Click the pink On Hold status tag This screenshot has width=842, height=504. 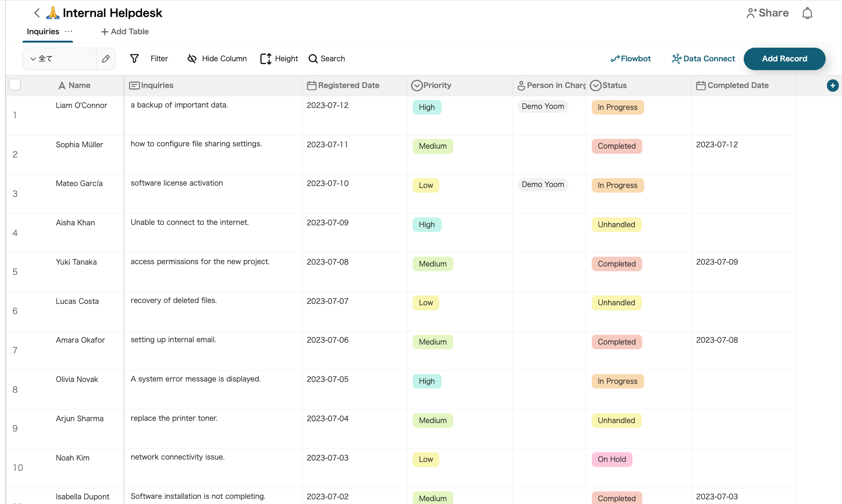click(611, 460)
